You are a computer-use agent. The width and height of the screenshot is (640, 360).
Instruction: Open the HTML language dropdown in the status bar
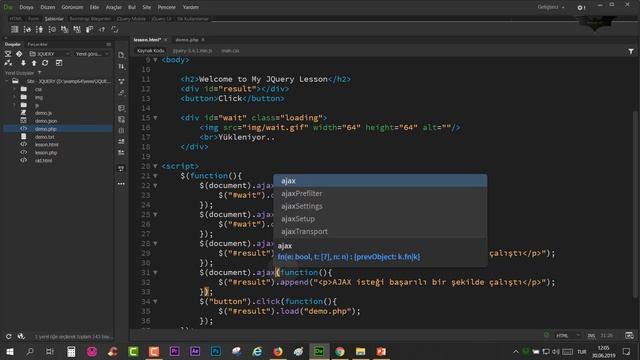pos(568,336)
